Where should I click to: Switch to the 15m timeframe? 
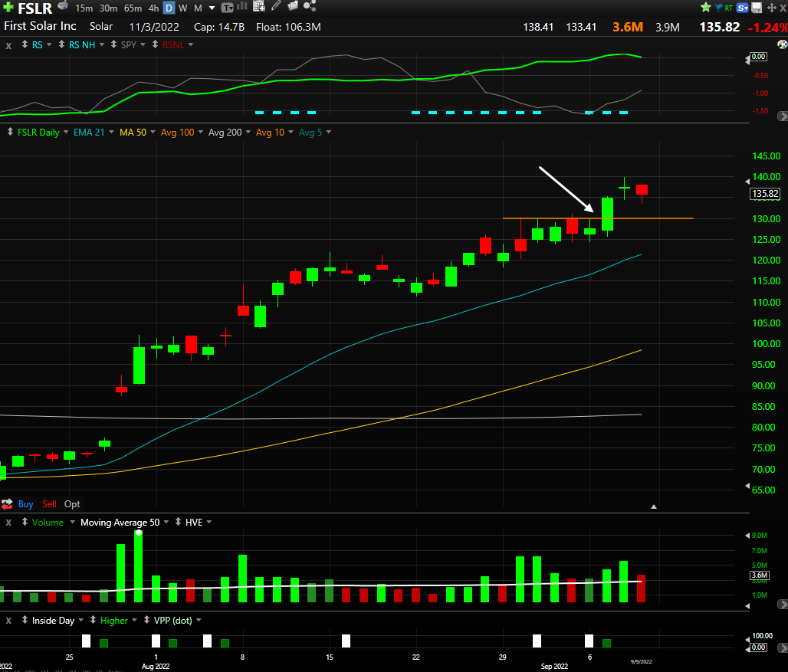[84, 8]
